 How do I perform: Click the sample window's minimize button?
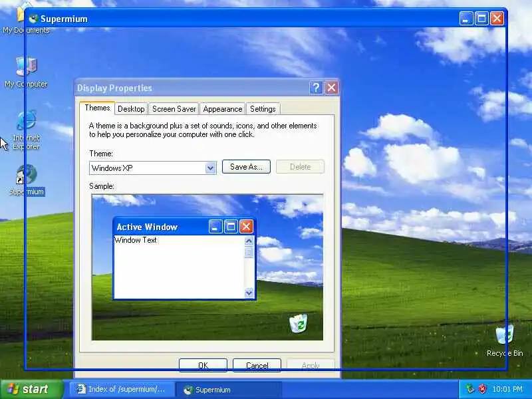[x=215, y=227]
